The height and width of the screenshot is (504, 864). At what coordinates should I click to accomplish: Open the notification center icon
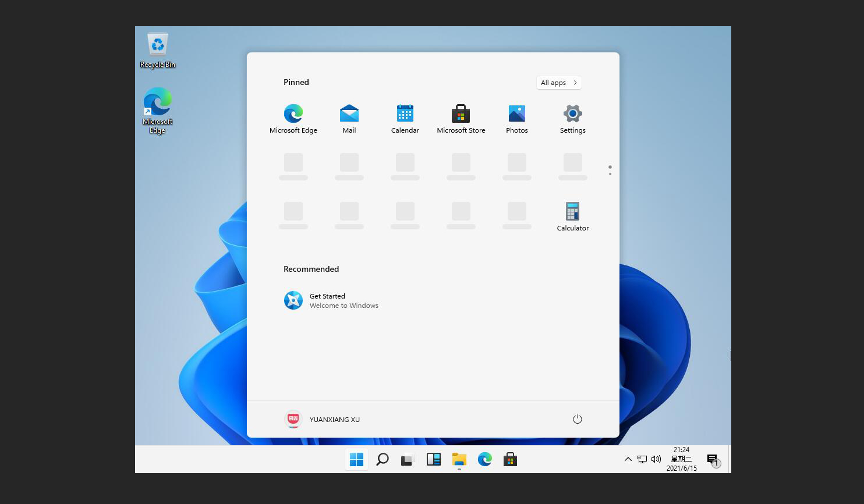tap(713, 460)
